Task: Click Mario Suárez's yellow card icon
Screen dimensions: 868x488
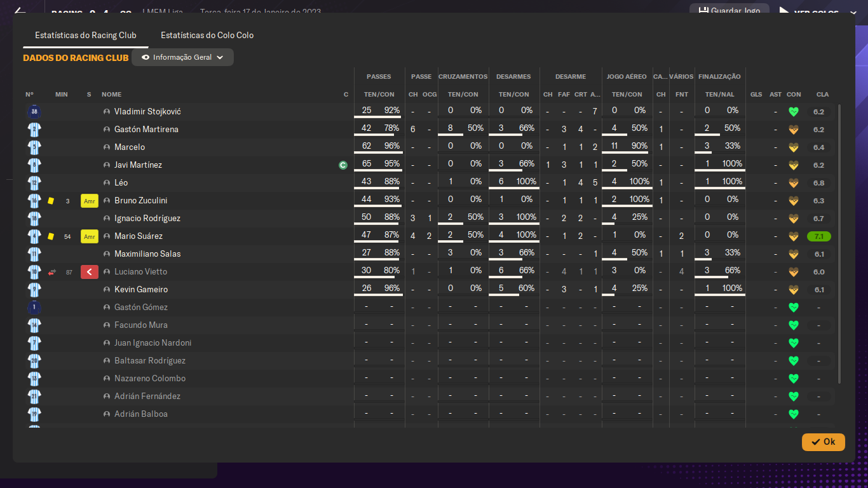Action: [x=51, y=236]
